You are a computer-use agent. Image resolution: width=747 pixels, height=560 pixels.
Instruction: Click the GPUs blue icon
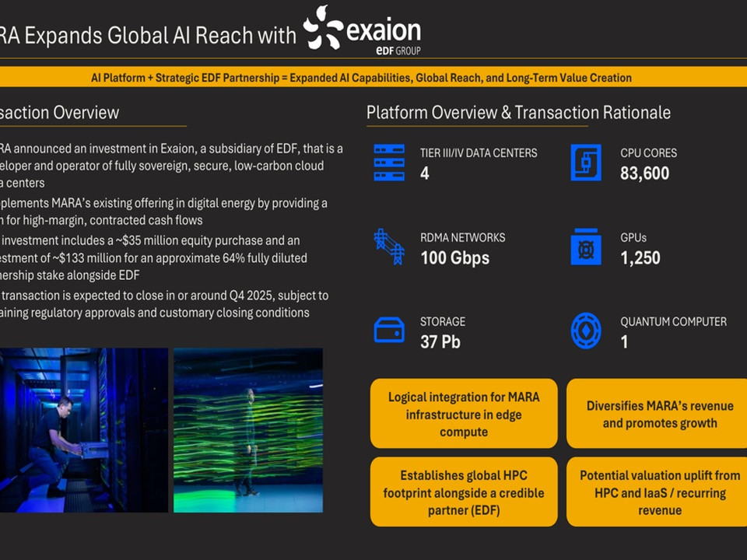point(586,247)
